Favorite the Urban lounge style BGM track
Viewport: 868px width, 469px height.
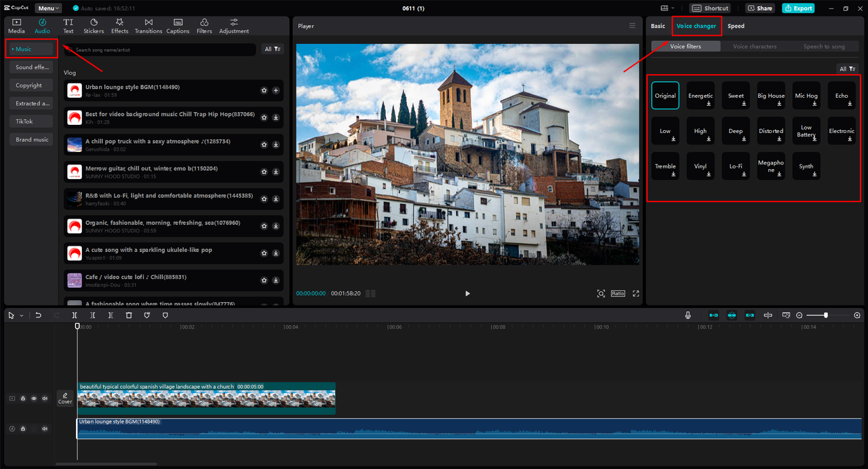coord(264,90)
